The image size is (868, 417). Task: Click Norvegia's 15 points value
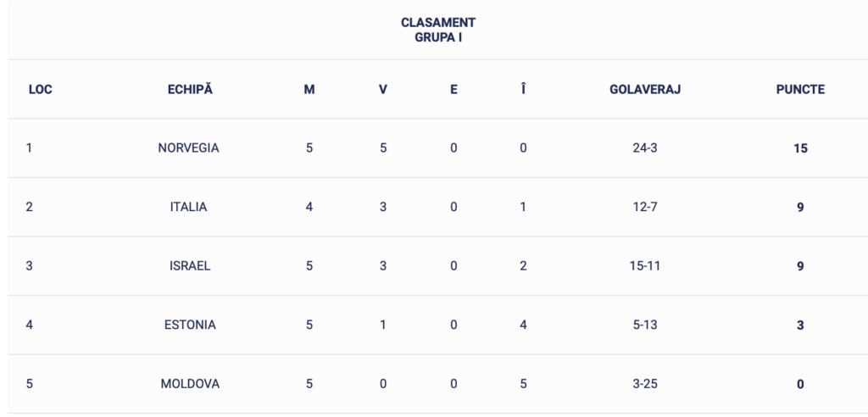800,148
